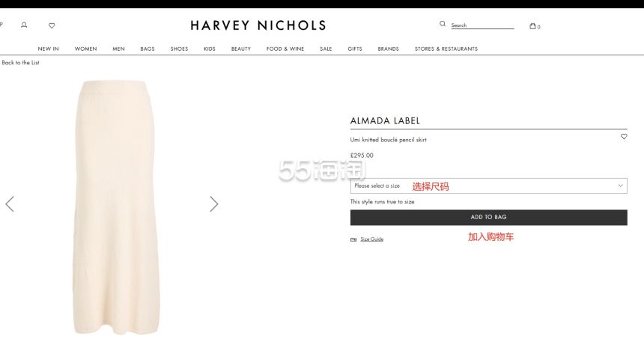
Task: Expand the Please select a size dropdown
Action: coord(488,185)
